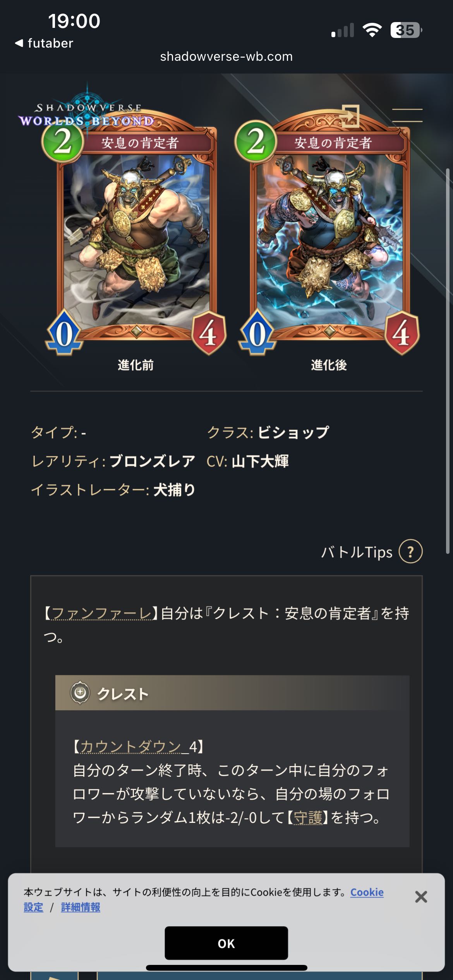Tap the shadowverse-wb.com address bar
Screen dimensions: 453x980
(226, 57)
